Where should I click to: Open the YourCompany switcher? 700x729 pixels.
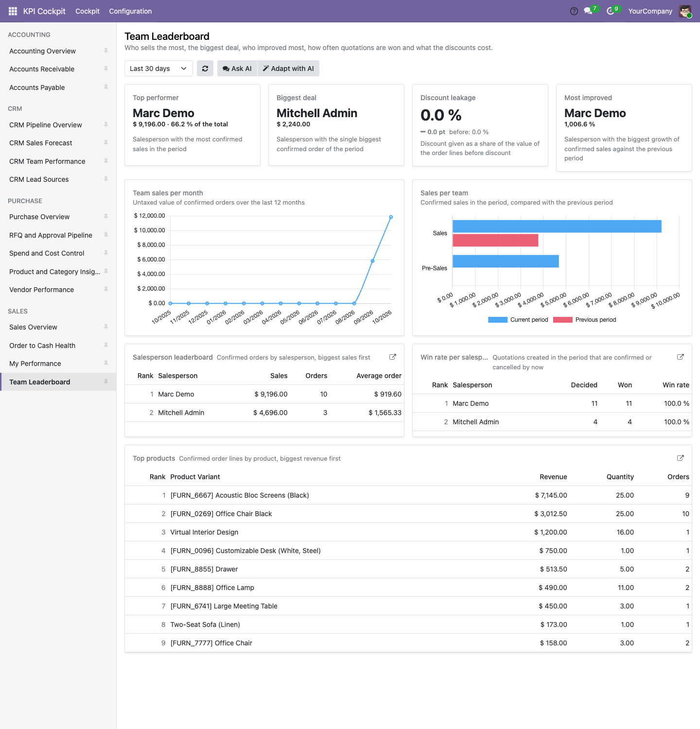[650, 11]
